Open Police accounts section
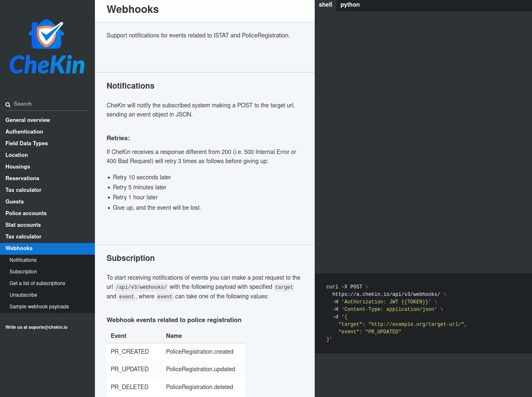This screenshot has width=532, height=397. tap(26, 213)
